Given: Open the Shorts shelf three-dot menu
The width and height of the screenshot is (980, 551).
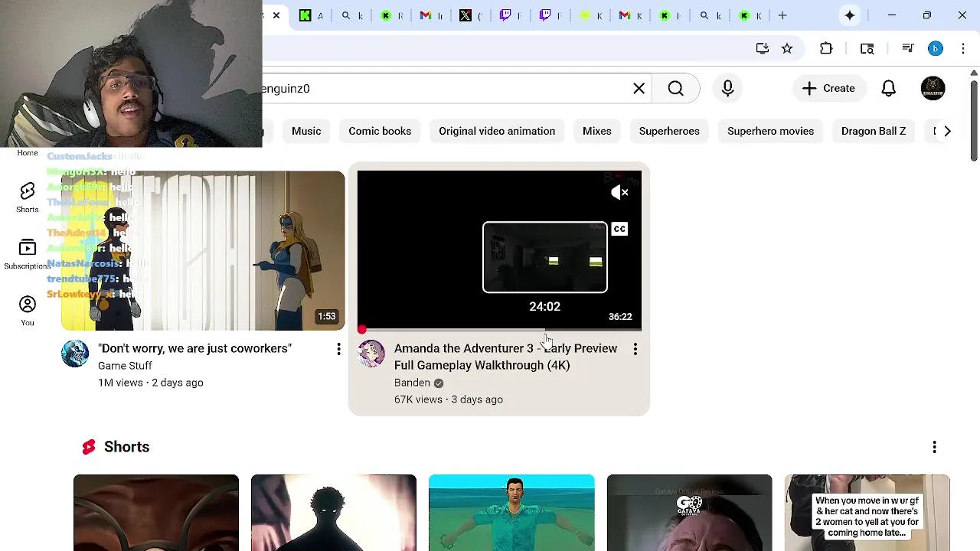Looking at the screenshot, I should pyautogui.click(x=934, y=447).
